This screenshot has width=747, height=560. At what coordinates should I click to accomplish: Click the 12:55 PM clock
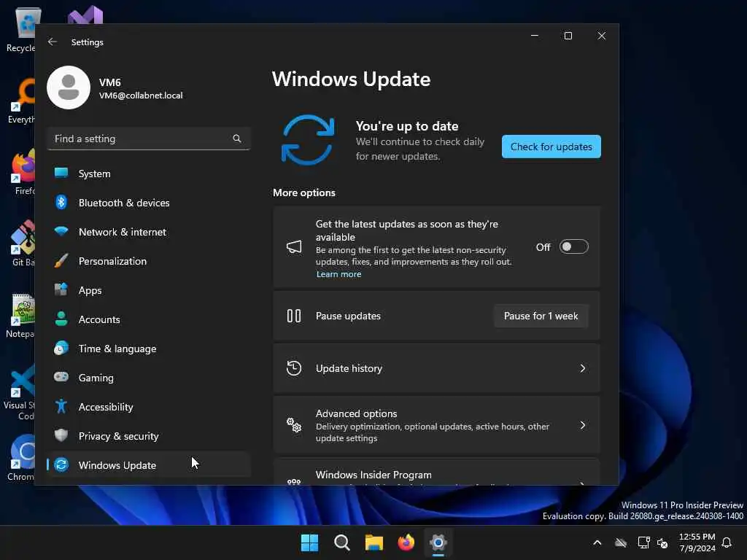(697, 537)
